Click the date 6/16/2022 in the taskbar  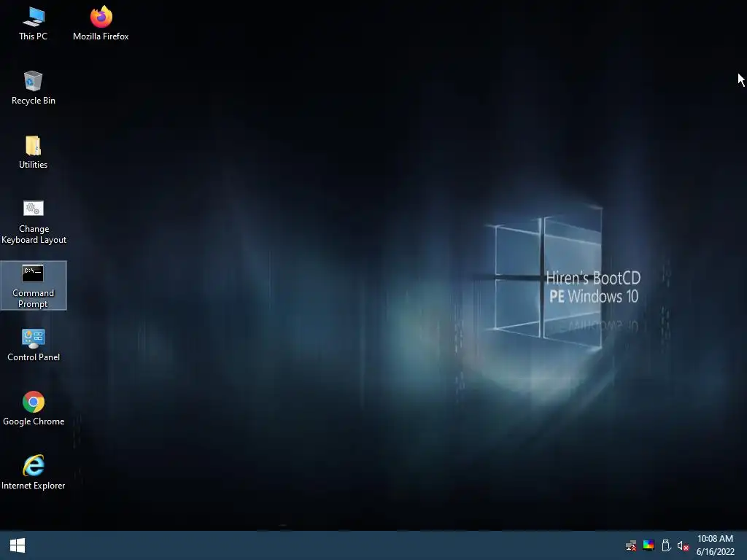(715, 551)
